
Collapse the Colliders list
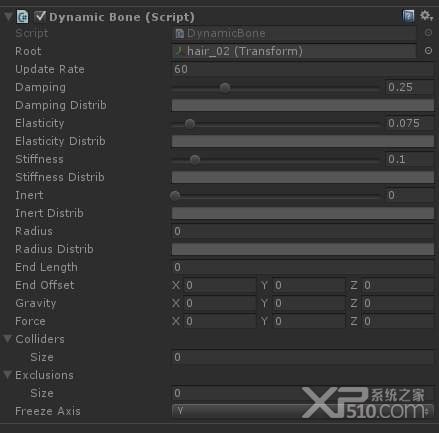pyautogui.click(x=8, y=339)
